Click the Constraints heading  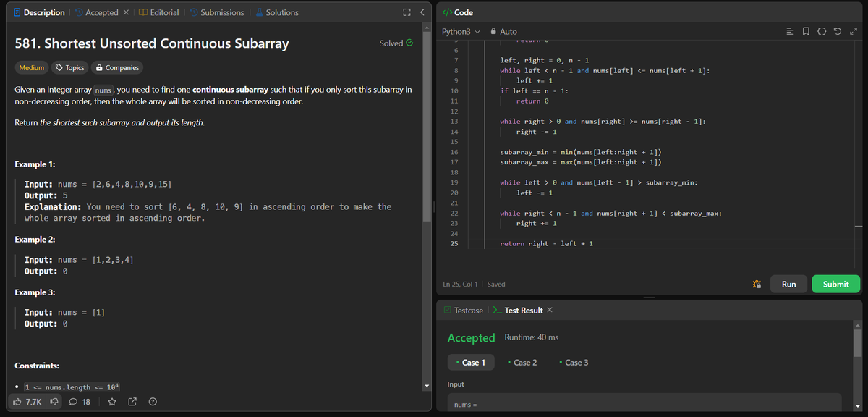[37, 366]
